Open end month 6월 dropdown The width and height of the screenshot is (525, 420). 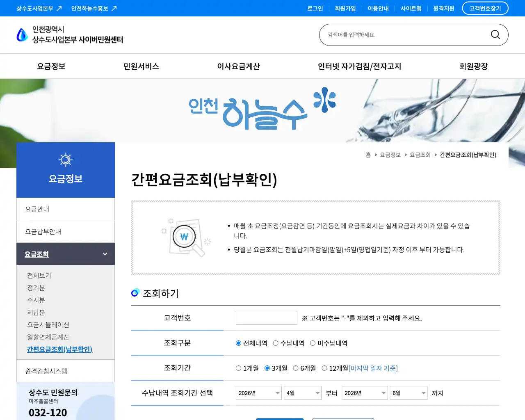[x=409, y=393]
